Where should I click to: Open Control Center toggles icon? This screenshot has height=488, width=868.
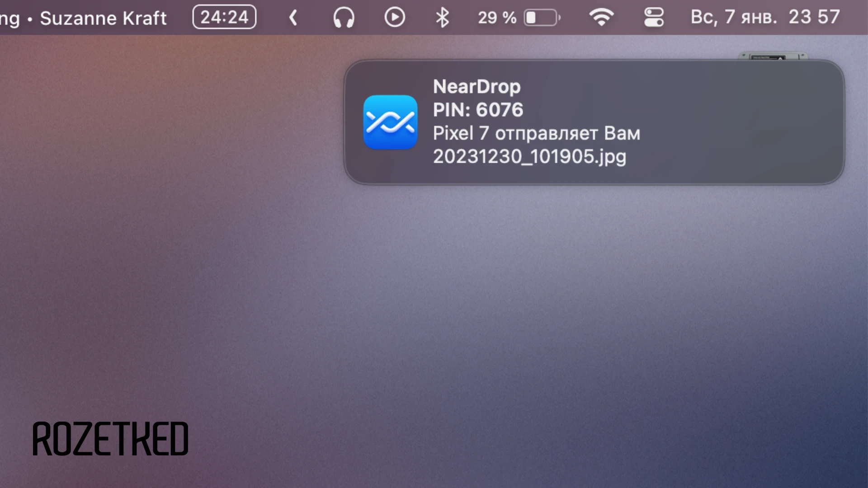[x=654, y=18]
